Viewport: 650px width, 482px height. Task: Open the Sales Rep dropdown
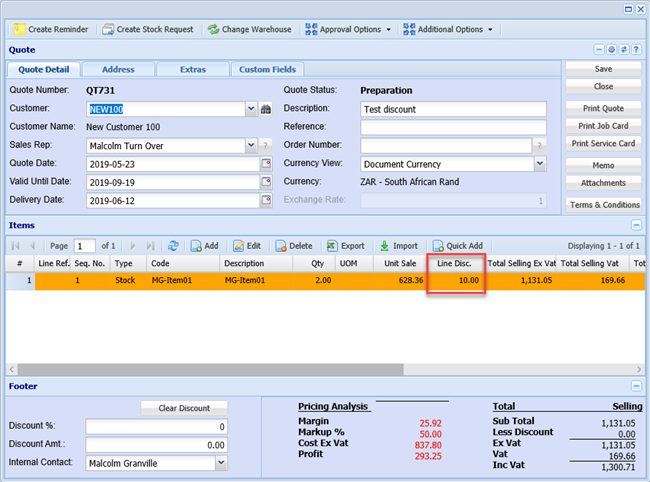pyautogui.click(x=250, y=146)
